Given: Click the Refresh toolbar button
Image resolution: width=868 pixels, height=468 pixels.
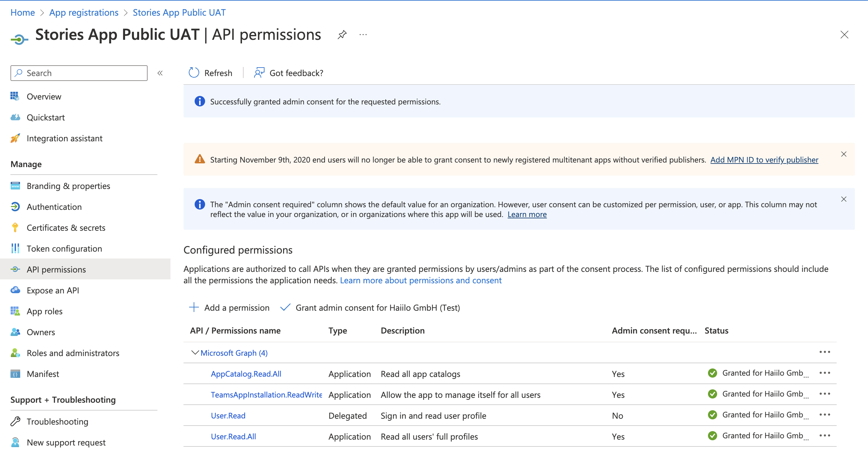Looking at the screenshot, I should point(210,73).
